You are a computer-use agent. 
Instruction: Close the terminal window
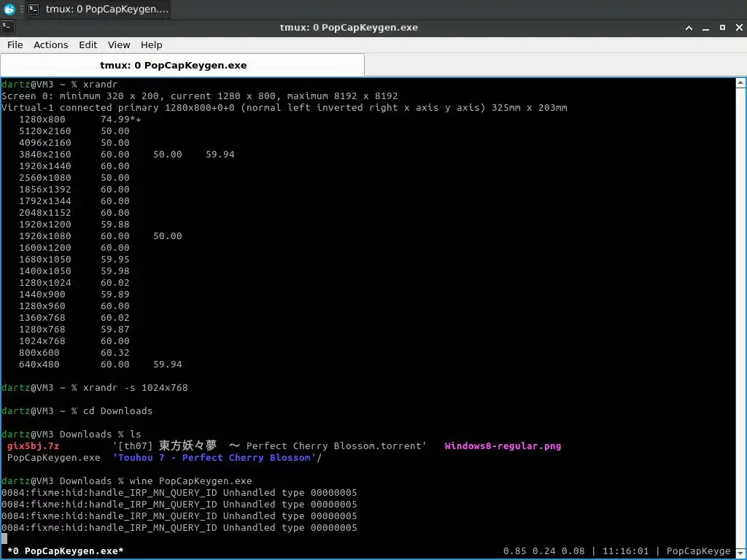pyautogui.click(x=739, y=28)
